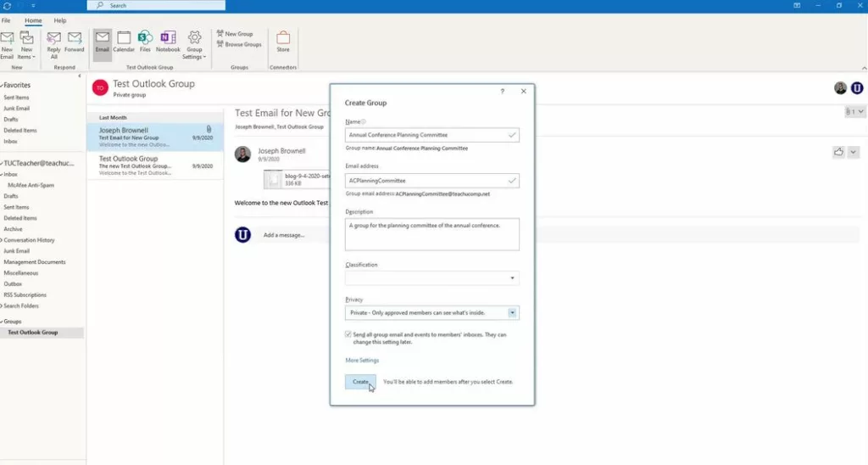This screenshot has width=868, height=465.
Task: Click the Create button
Action: point(360,382)
